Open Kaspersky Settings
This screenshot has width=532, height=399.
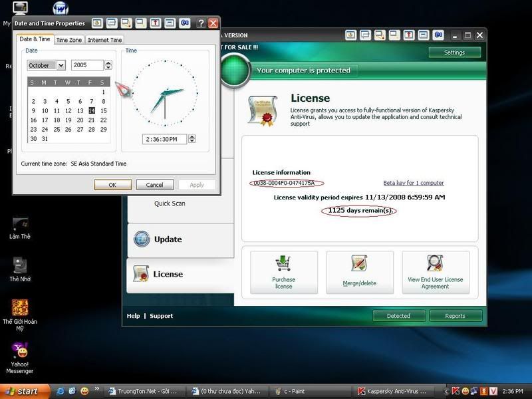click(455, 53)
